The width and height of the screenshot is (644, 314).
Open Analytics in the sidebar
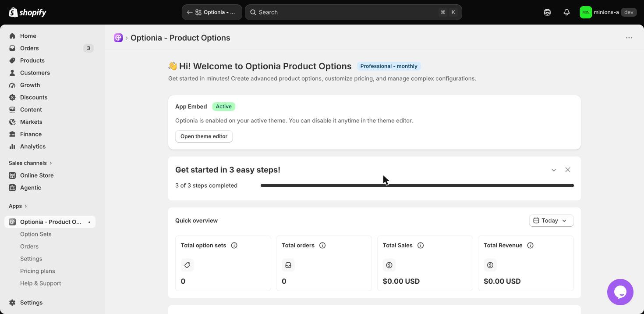coord(50,146)
